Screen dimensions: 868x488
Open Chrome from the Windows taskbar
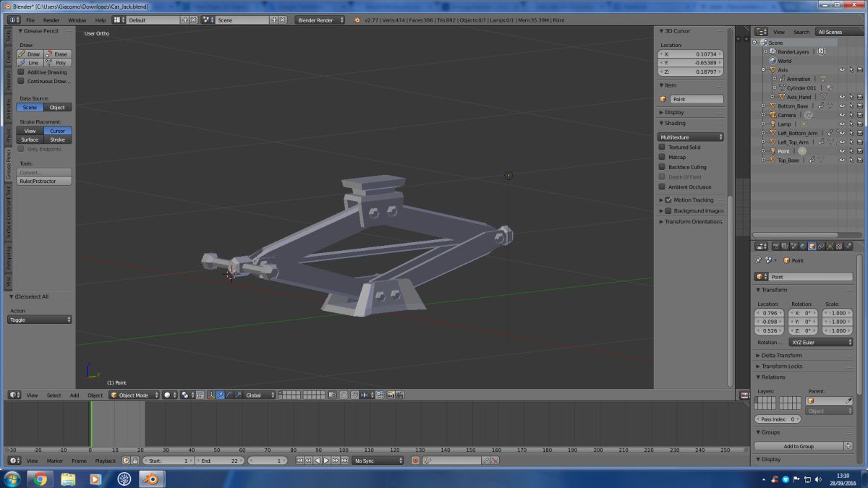tap(40, 479)
